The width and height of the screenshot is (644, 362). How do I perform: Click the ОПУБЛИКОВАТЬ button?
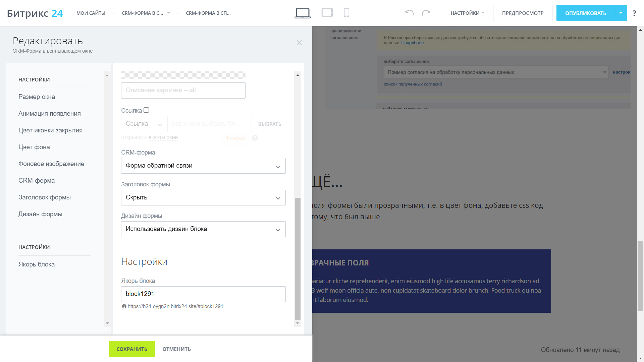click(x=586, y=13)
